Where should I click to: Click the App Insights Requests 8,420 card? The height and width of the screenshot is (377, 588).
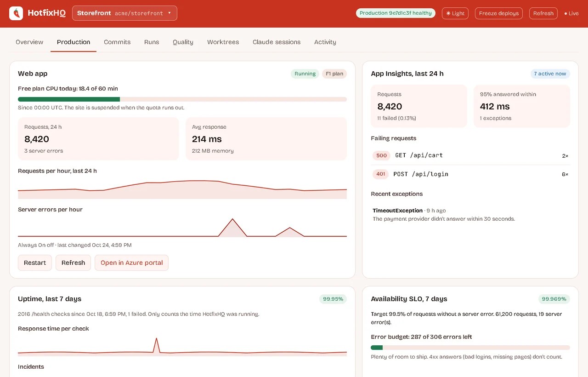[419, 106]
